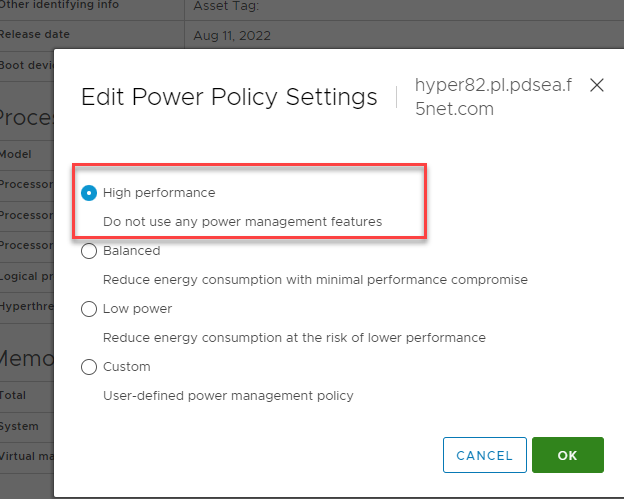The width and height of the screenshot is (624, 499).
Task: Click 'Reduce energy consumption with minimal performance compromise' text
Action: click(315, 279)
